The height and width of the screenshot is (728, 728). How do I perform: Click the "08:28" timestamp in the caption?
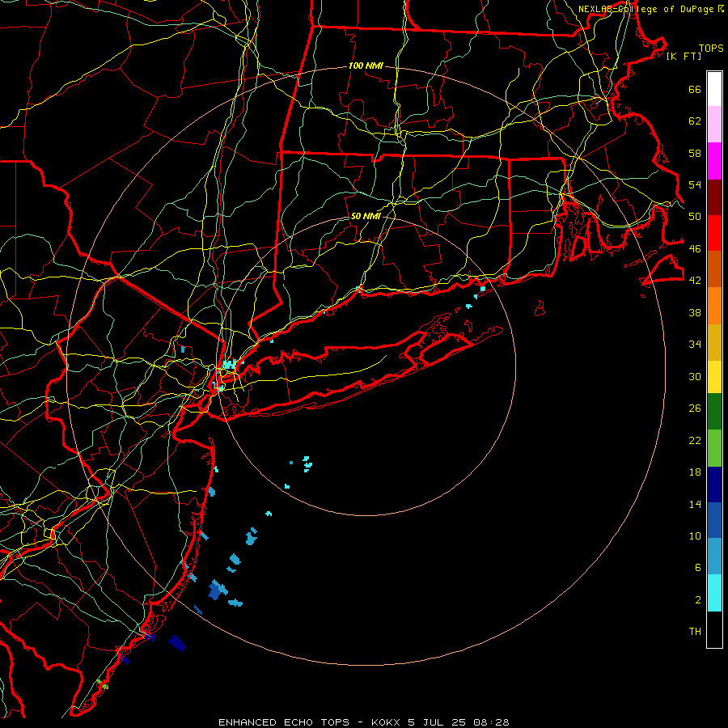[491, 722]
